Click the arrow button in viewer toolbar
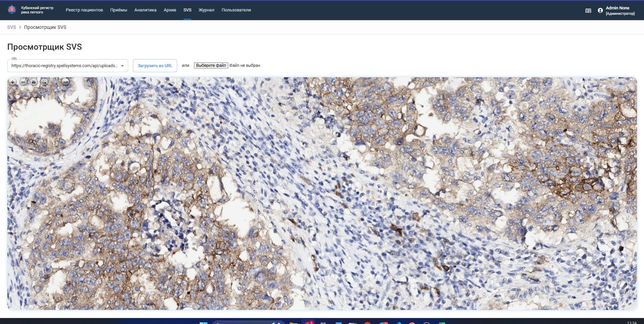 pos(66,82)
